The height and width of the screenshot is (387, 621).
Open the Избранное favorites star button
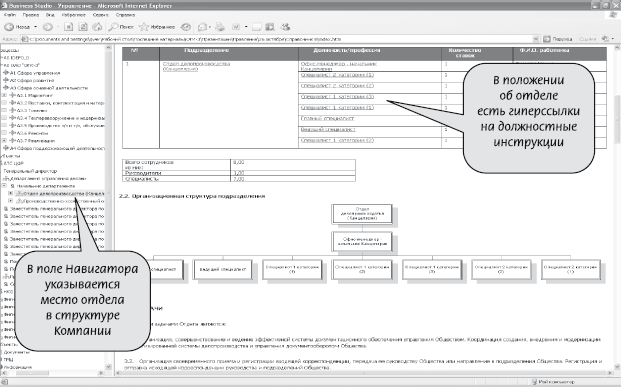pos(157,27)
